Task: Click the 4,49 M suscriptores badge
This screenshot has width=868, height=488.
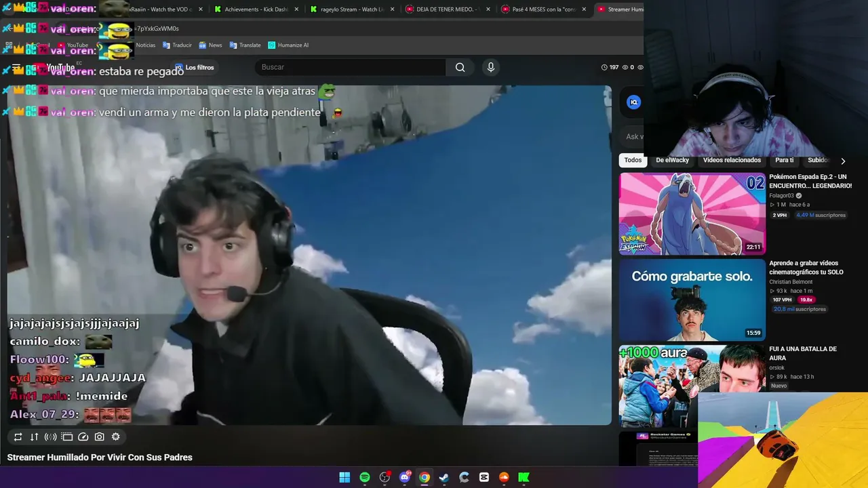Action: [x=821, y=216]
